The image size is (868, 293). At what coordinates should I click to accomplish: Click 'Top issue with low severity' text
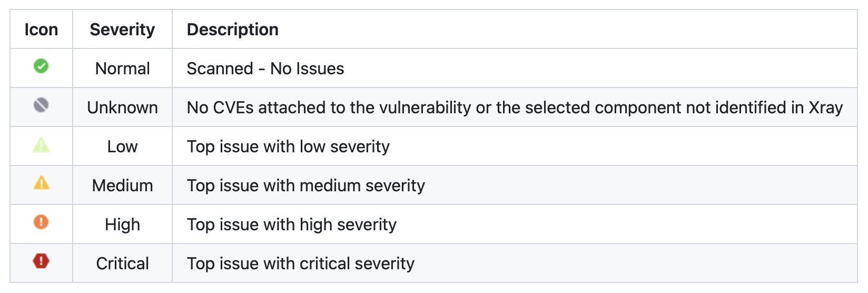click(x=288, y=147)
